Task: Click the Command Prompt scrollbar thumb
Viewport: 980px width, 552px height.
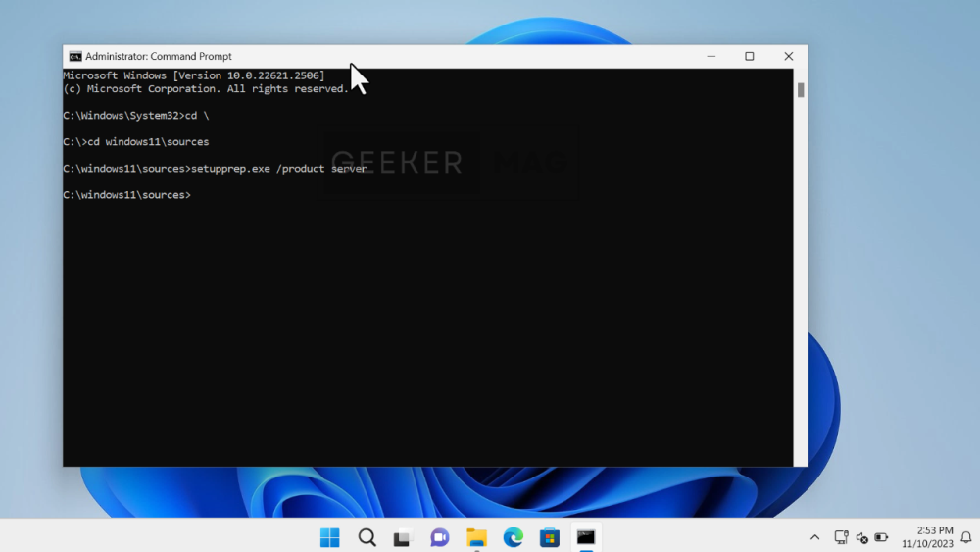Action: 801,90
